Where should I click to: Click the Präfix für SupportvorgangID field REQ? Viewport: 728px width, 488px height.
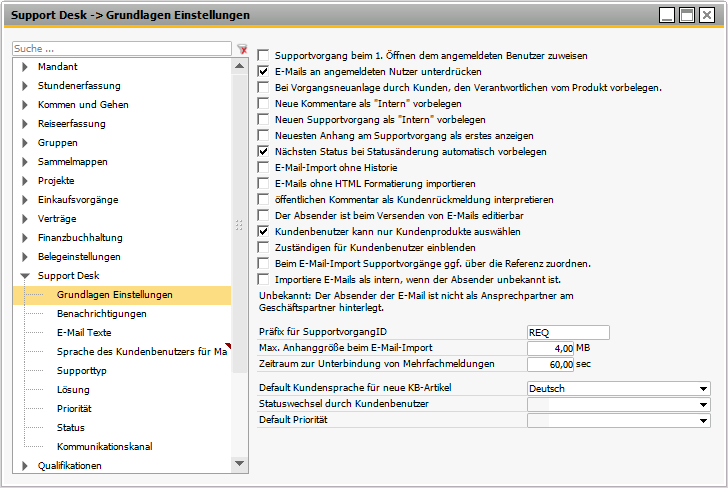(x=568, y=332)
